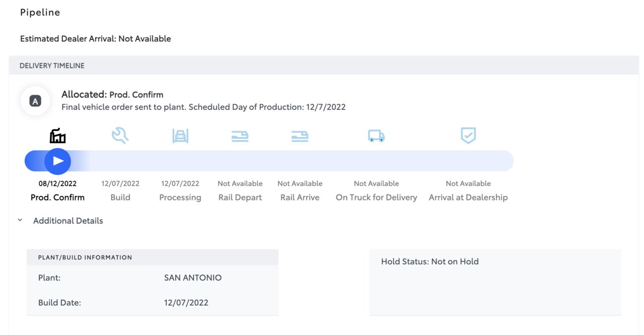Screen dimensions: 644x335
Task: Click 'Estimated Dealer Arrival: Not Available' text
Action: click(96, 39)
